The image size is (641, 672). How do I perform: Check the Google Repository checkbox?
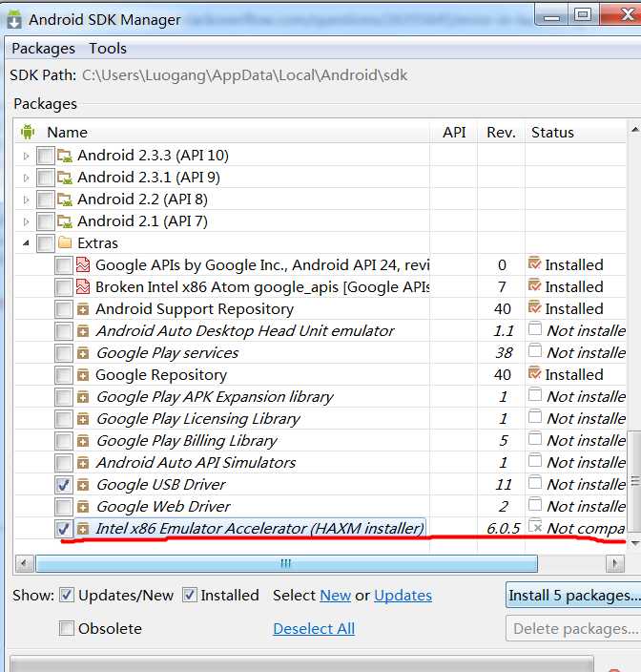[63, 375]
